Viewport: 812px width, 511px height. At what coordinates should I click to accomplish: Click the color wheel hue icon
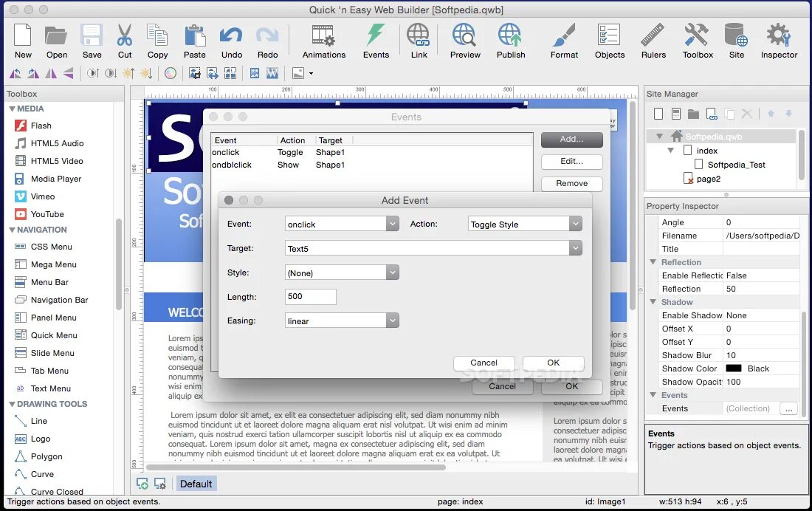[x=171, y=74]
